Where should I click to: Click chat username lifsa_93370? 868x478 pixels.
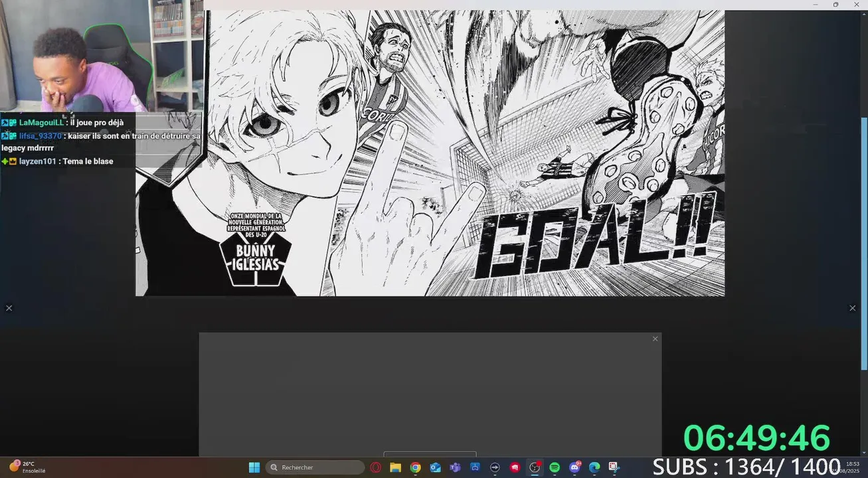(x=41, y=136)
